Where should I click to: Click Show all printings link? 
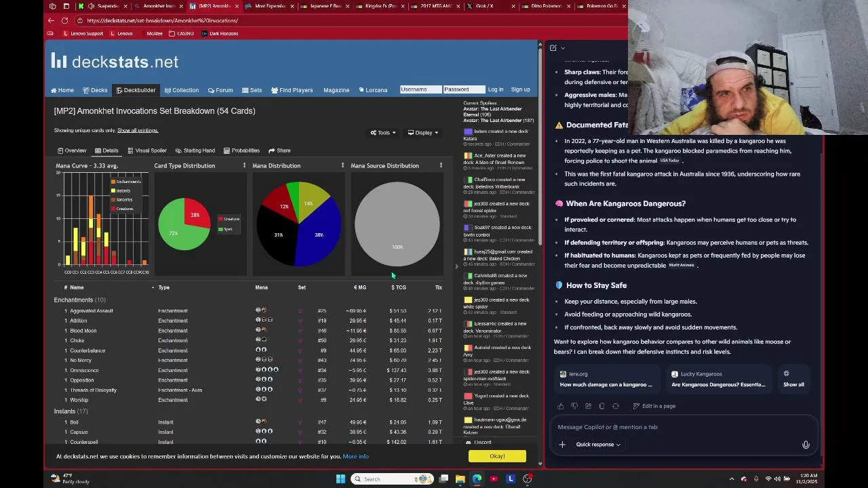138,130
